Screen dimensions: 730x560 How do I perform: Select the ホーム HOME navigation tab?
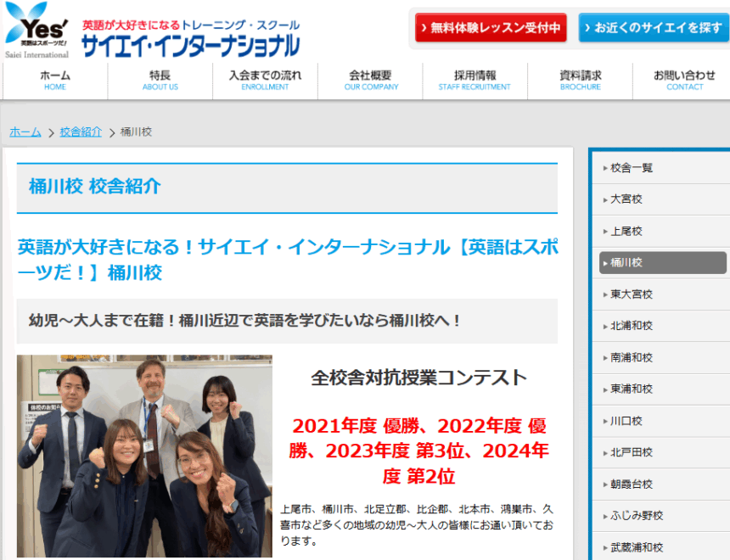tap(55, 81)
